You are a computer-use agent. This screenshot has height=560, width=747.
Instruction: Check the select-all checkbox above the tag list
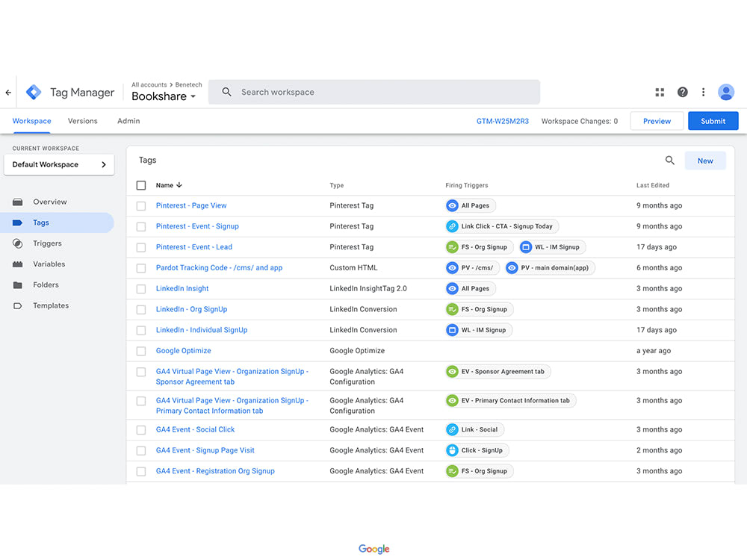point(140,184)
